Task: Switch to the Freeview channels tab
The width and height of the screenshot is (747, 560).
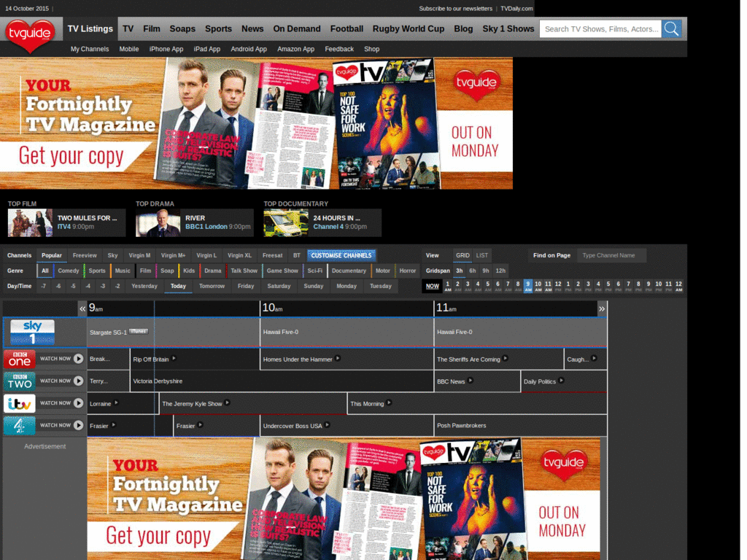Action: point(85,255)
